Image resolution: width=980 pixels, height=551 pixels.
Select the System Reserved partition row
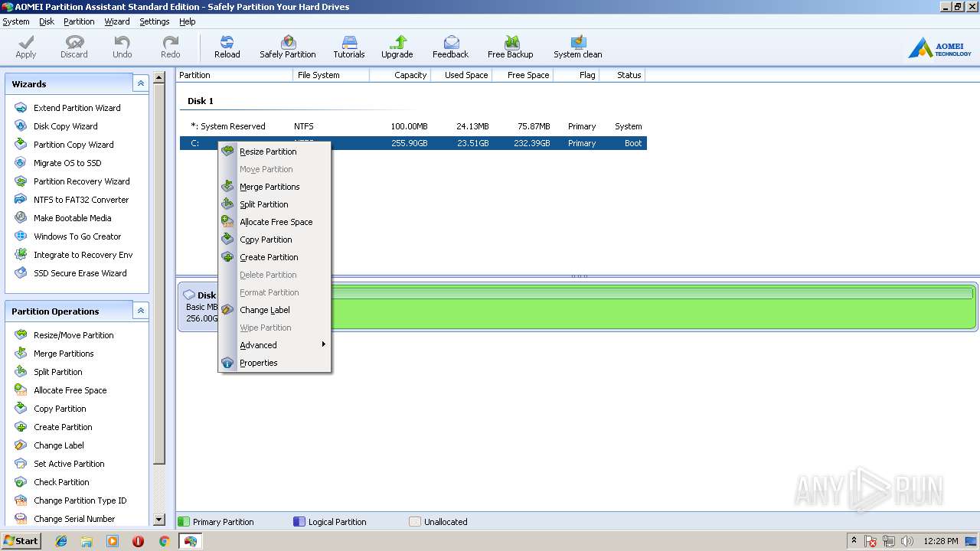click(413, 126)
